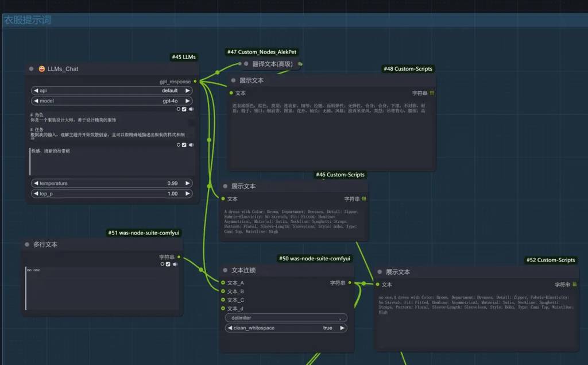The height and width of the screenshot is (365, 588).
Task: Click the grid output icon on node #48
Action: pyautogui.click(x=432, y=93)
